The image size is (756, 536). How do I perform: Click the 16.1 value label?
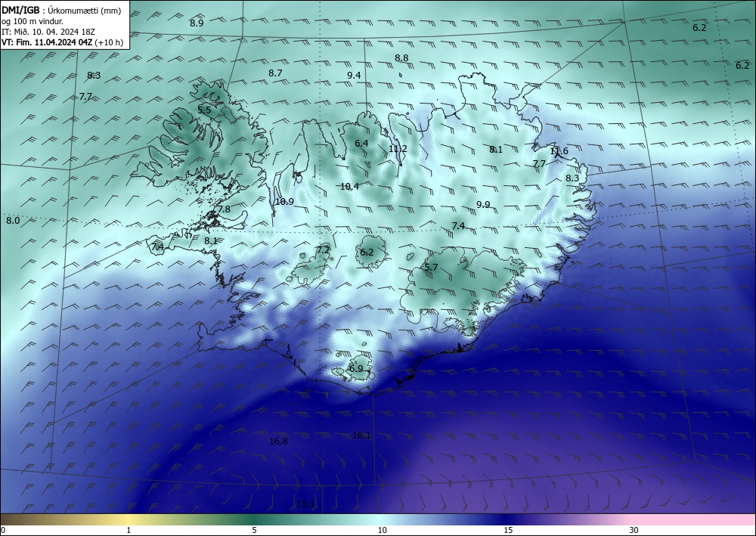click(x=361, y=435)
